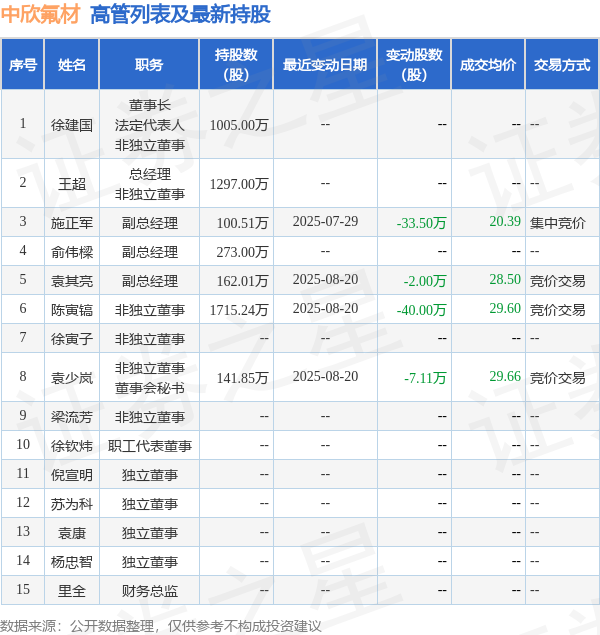
Task: Click the 变动股数(股) column header
Action: click(414, 64)
